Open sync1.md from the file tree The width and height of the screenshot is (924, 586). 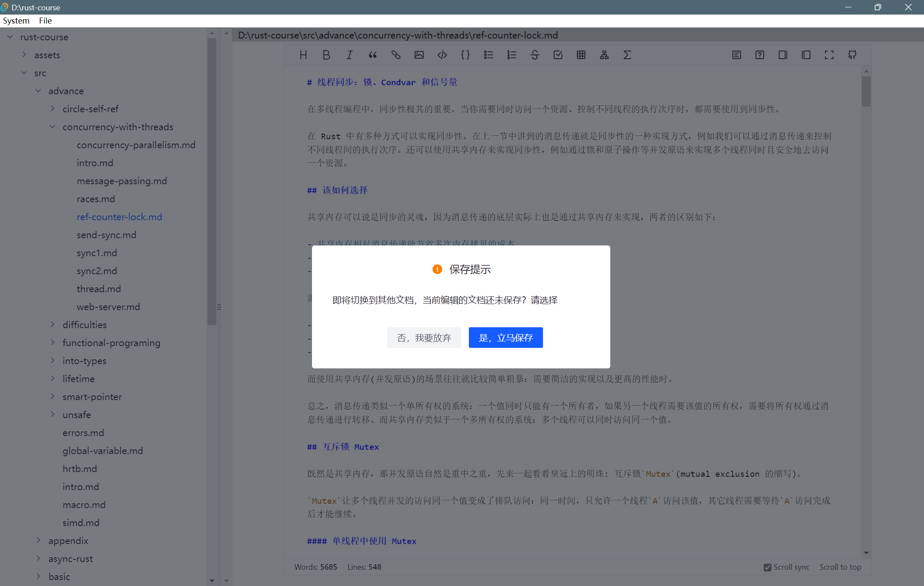pos(97,253)
